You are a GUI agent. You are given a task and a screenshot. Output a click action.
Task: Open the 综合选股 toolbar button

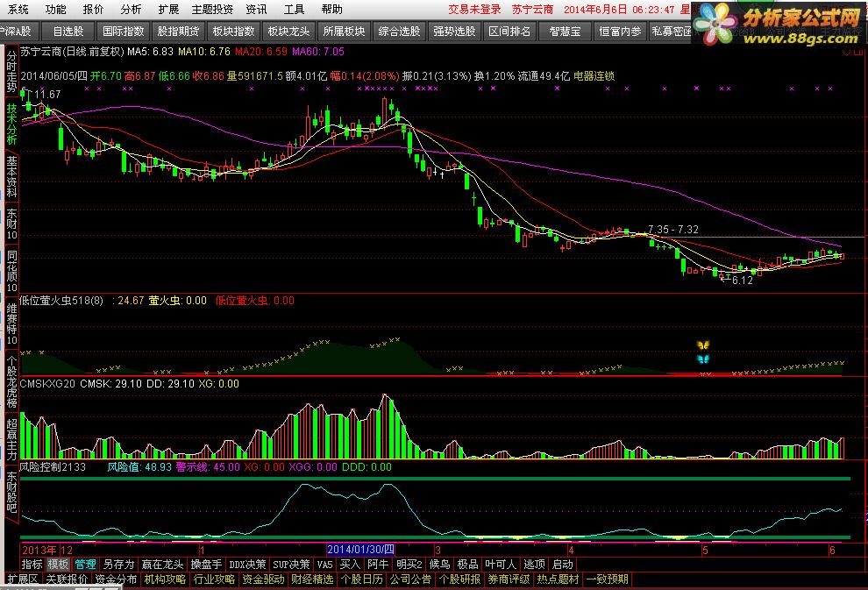pos(399,32)
